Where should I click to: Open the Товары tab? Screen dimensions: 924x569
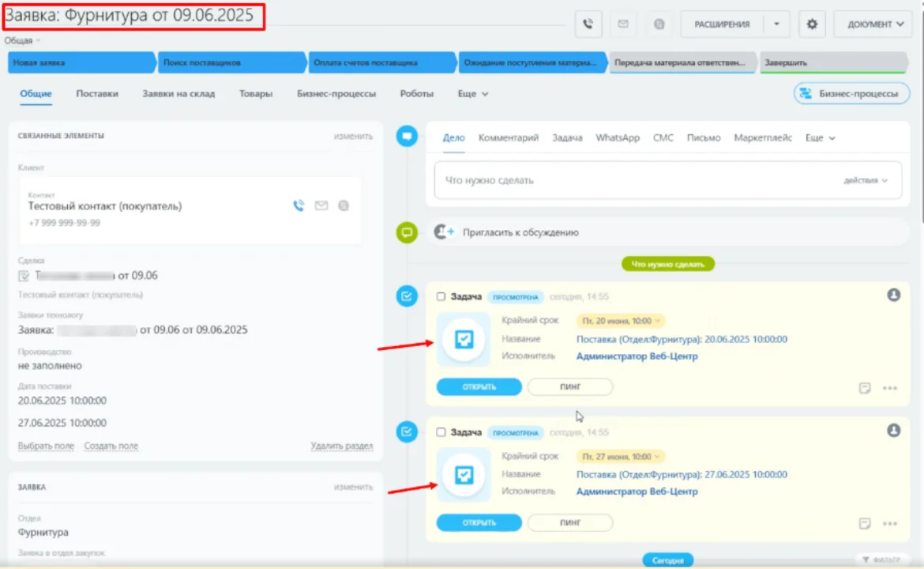tap(256, 94)
